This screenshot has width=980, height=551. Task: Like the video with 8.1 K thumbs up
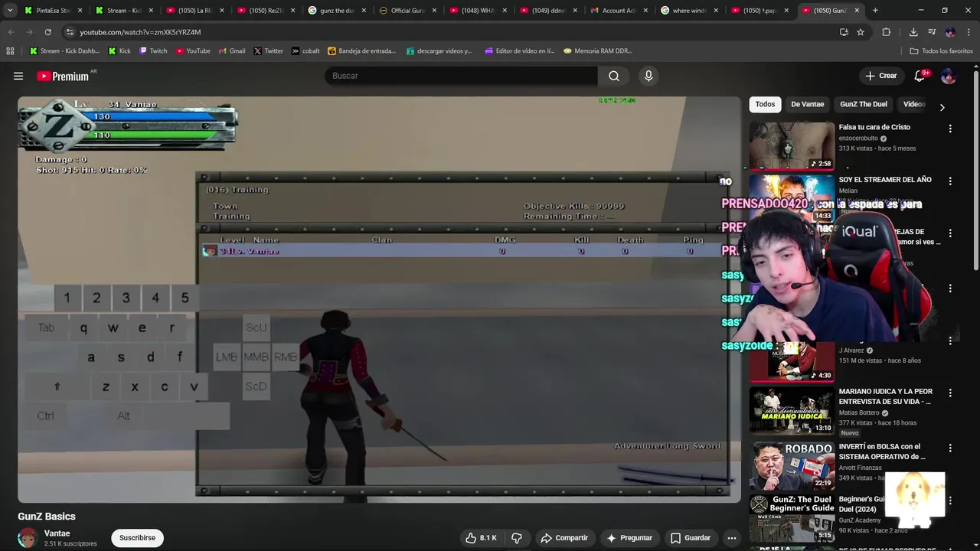(481, 538)
